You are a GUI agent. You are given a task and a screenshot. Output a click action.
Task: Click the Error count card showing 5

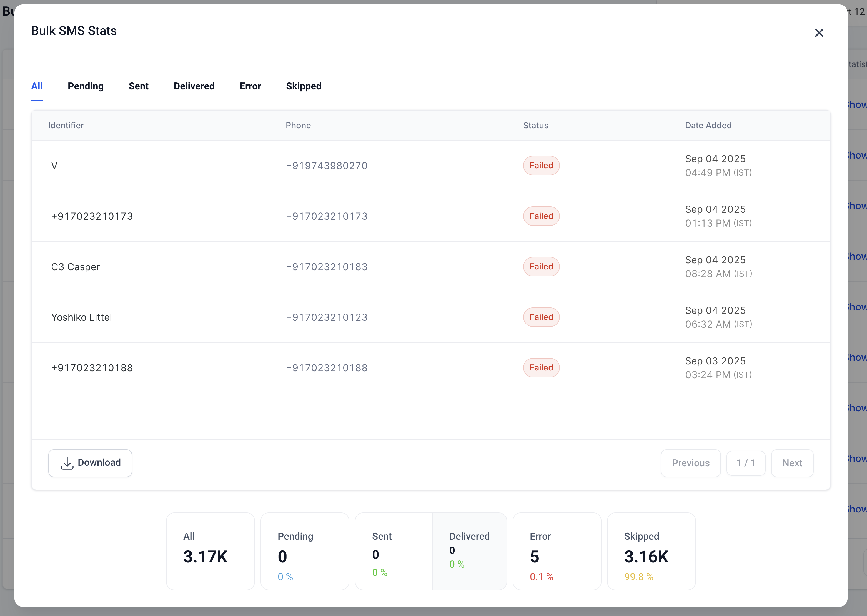point(556,551)
